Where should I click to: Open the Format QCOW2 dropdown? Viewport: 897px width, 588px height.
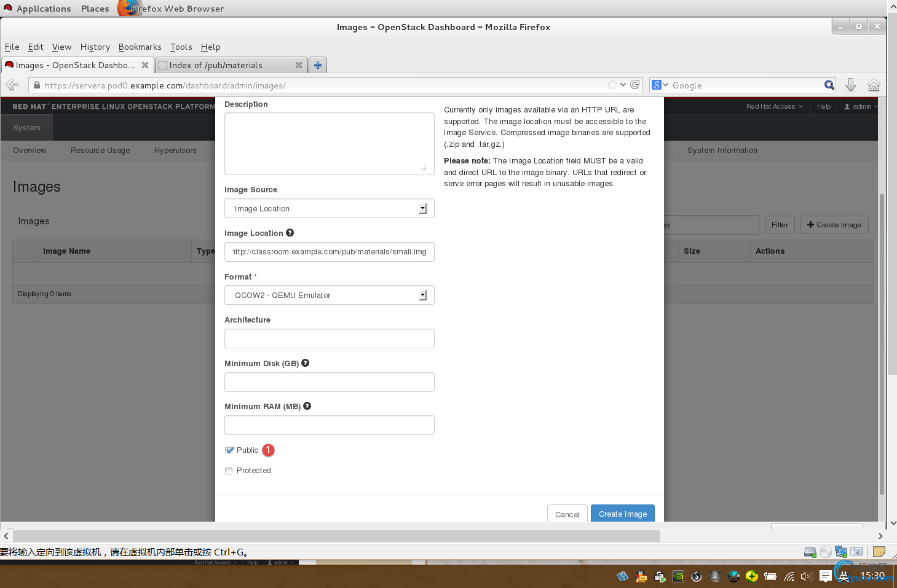click(330, 295)
